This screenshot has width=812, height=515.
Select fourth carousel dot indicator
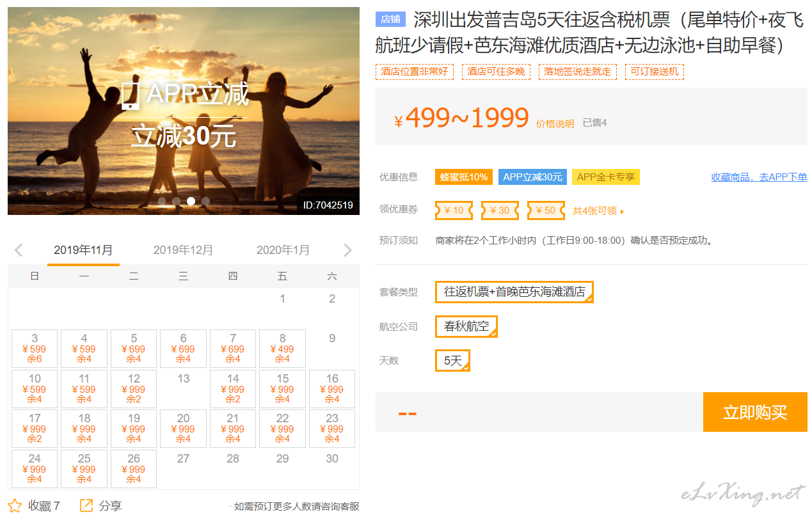[206, 201]
